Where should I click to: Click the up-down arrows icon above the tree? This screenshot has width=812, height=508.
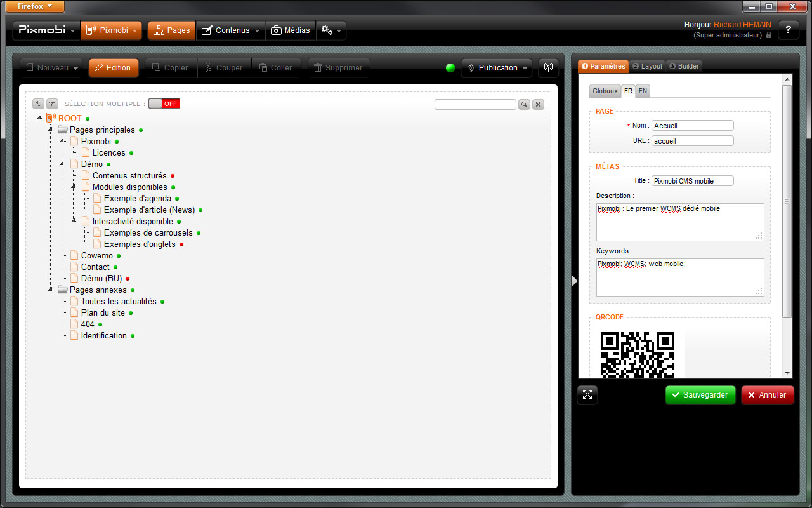38,104
